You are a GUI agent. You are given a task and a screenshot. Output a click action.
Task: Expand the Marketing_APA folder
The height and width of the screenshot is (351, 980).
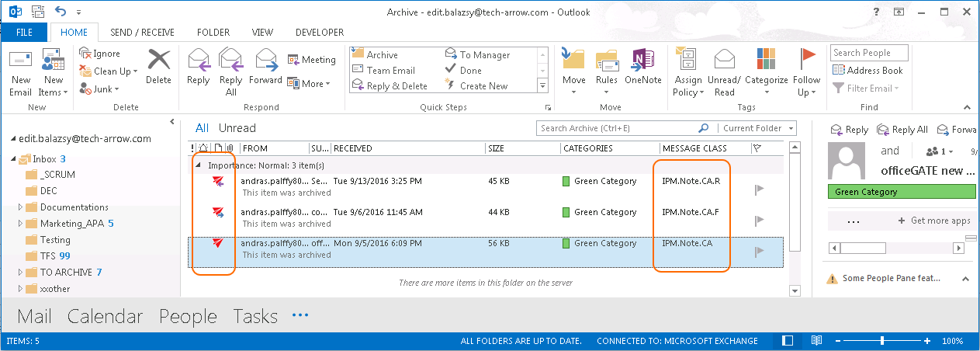pyautogui.click(x=21, y=224)
